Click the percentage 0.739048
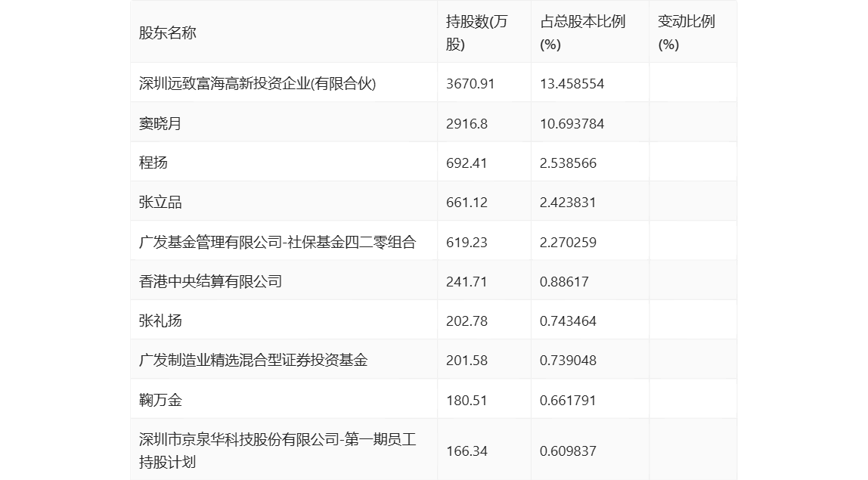 pos(568,361)
